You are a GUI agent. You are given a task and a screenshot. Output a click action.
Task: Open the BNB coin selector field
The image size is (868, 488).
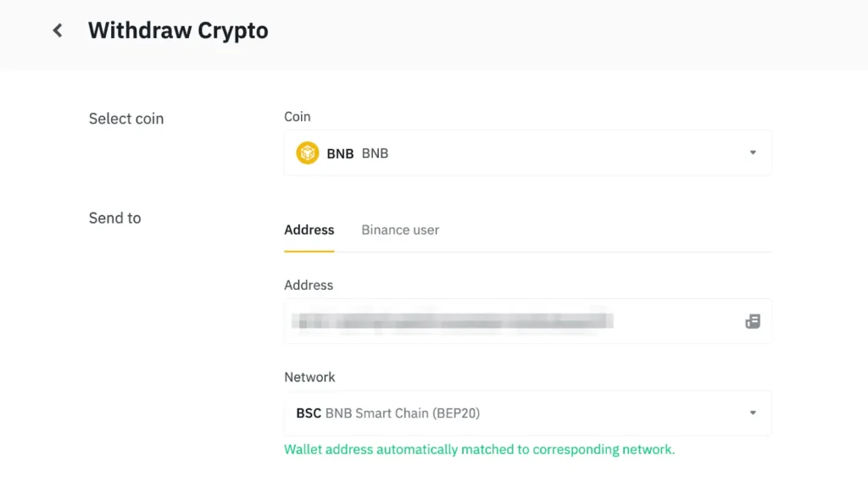tap(527, 153)
